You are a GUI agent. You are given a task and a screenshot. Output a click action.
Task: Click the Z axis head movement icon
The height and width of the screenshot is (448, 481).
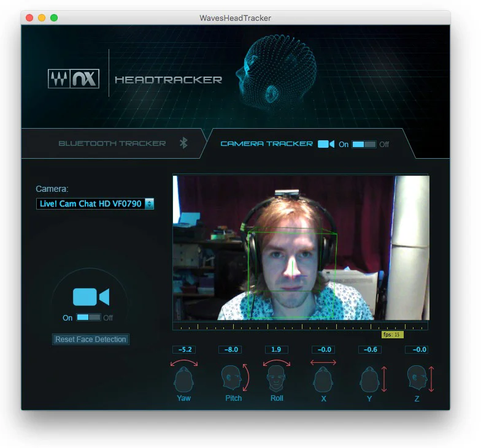coord(420,378)
